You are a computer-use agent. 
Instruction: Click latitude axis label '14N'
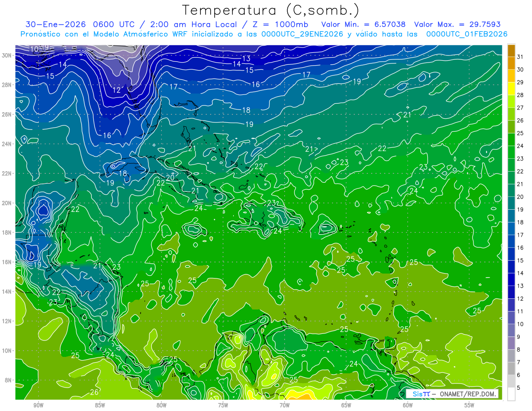(7, 291)
